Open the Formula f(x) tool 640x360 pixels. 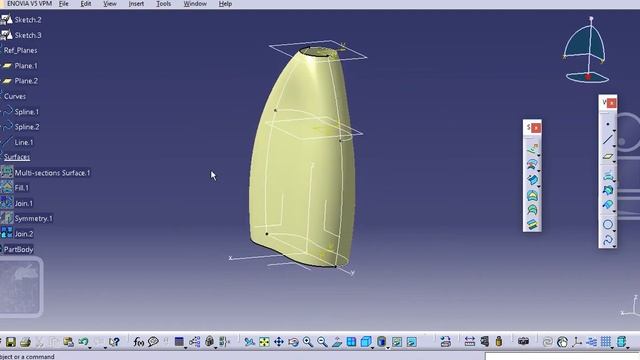coord(139,342)
